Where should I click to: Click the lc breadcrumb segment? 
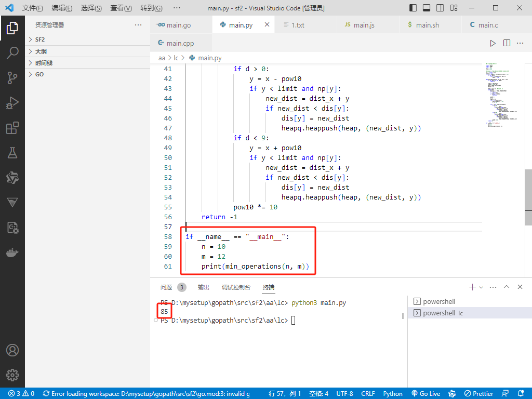(176, 58)
